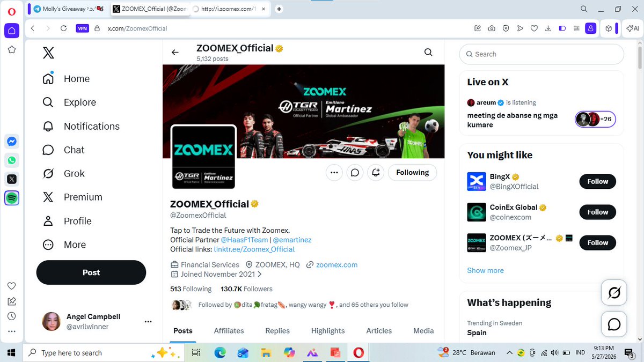644x362 pixels.
Task: Follow ZOOMEX Japan account
Action: 597,242
